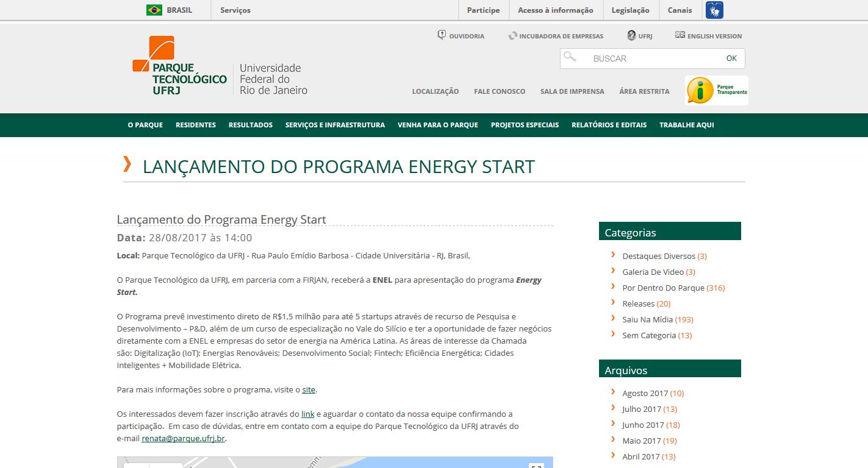868x468 pixels.
Task: Click the search magnifier icon
Action: tap(570, 57)
